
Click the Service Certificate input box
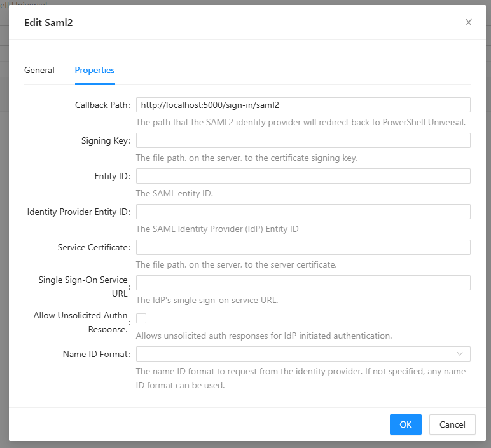[303, 247]
